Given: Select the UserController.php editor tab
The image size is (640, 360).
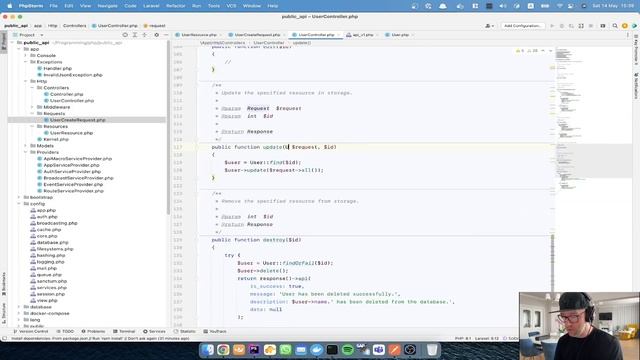Looking at the screenshot, I should click(316, 35).
